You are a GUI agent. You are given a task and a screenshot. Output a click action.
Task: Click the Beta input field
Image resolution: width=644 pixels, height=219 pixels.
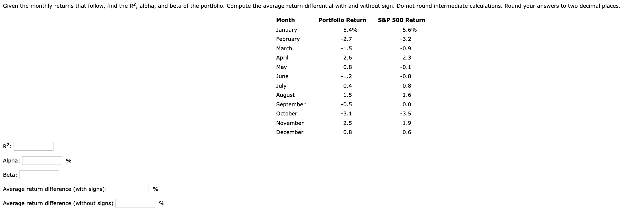click(39, 175)
